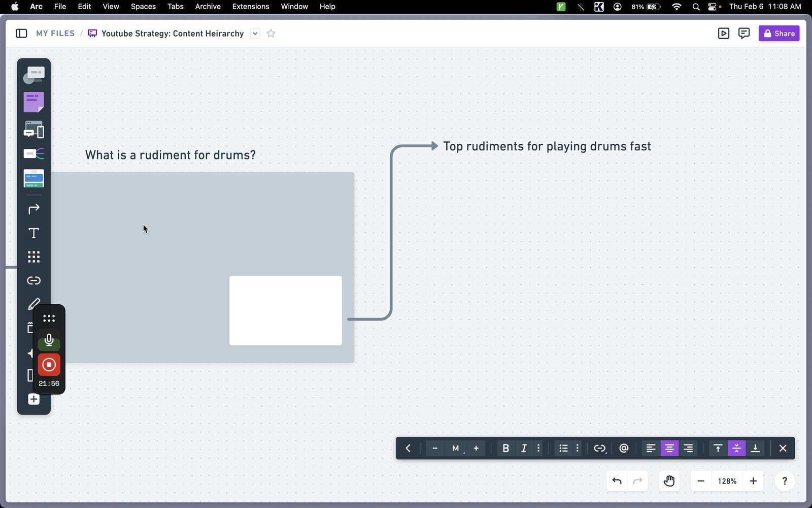812x508 pixels.
Task: Stop the screen recording with red button
Action: [49, 364]
